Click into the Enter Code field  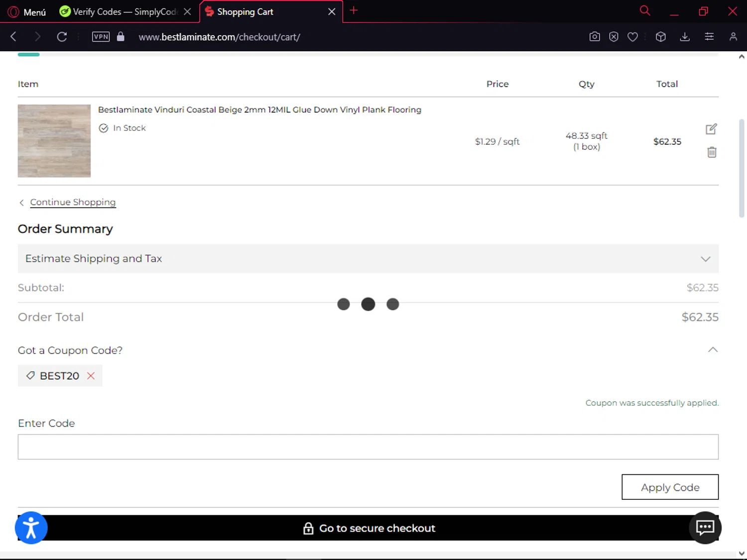click(x=368, y=447)
